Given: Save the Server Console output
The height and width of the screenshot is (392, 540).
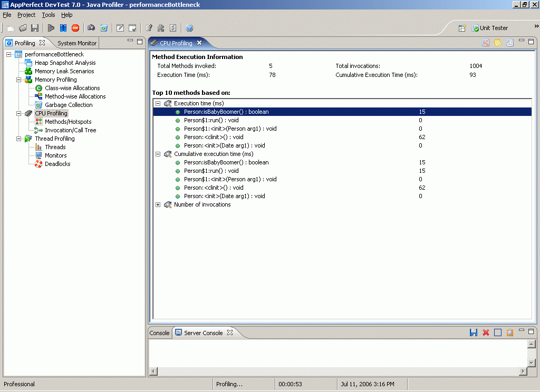Looking at the screenshot, I should coord(474,332).
